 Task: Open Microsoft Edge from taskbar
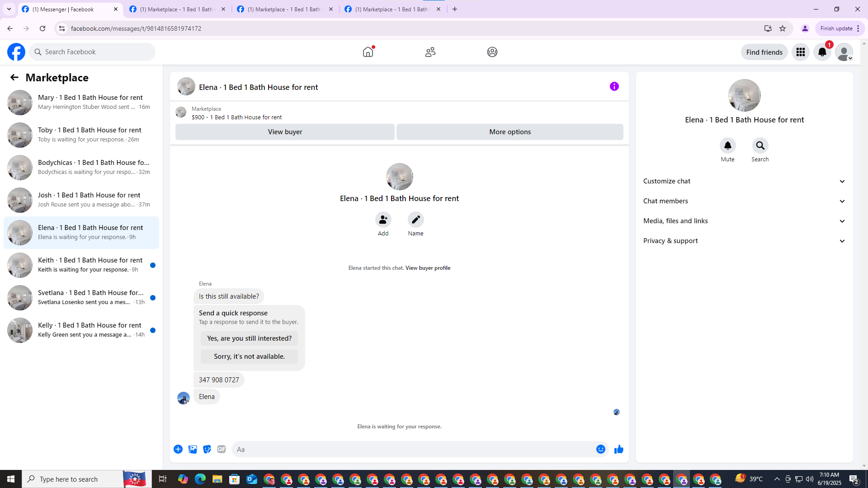200,479
